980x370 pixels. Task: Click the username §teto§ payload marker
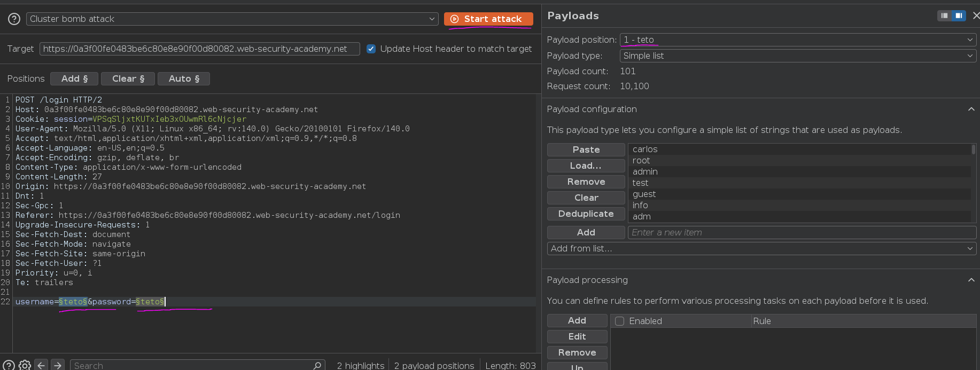pyautogui.click(x=73, y=302)
